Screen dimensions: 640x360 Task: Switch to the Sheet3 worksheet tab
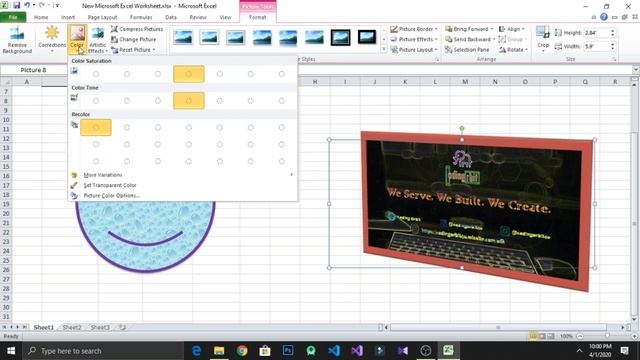click(100, 327)
